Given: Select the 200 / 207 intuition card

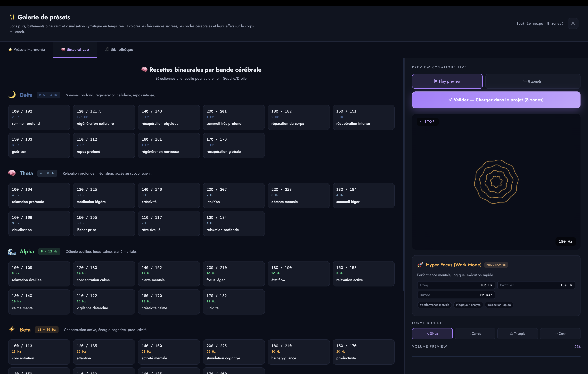Looking at the screenshot, I should 234,196.
